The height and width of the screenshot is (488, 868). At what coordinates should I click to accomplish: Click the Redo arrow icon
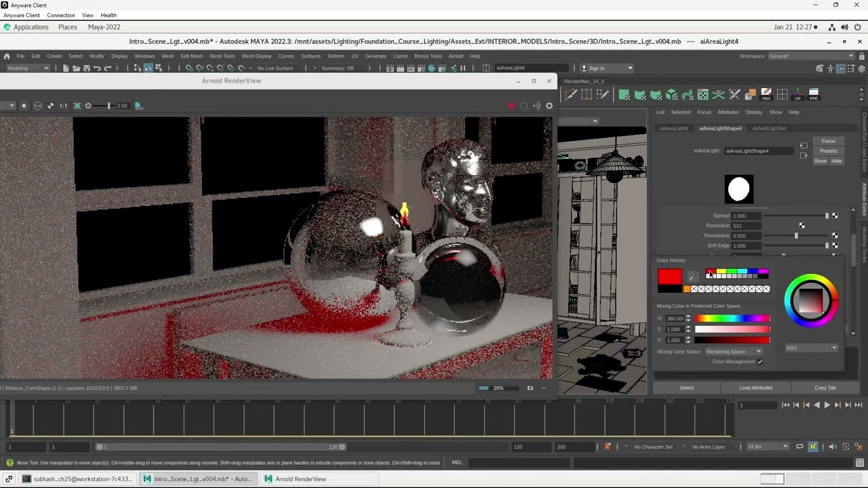coord(108,68)
